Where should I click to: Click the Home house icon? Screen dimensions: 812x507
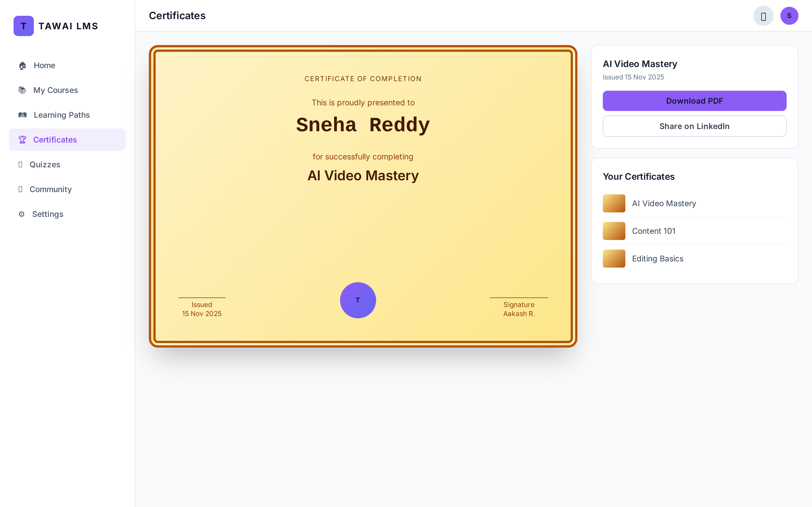(23, 65)
